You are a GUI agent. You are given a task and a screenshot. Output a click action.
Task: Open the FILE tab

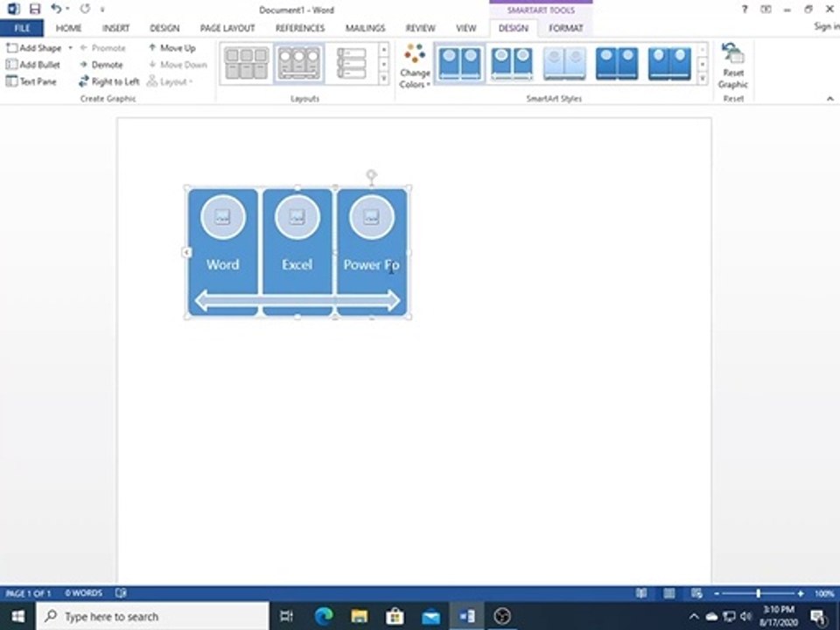coord(22,28)
